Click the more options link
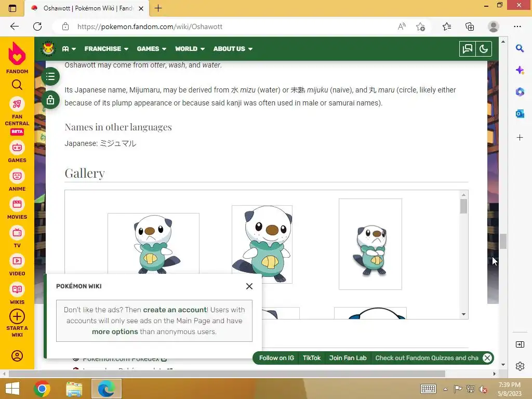532x399 pixels. [x=115, y=331]
